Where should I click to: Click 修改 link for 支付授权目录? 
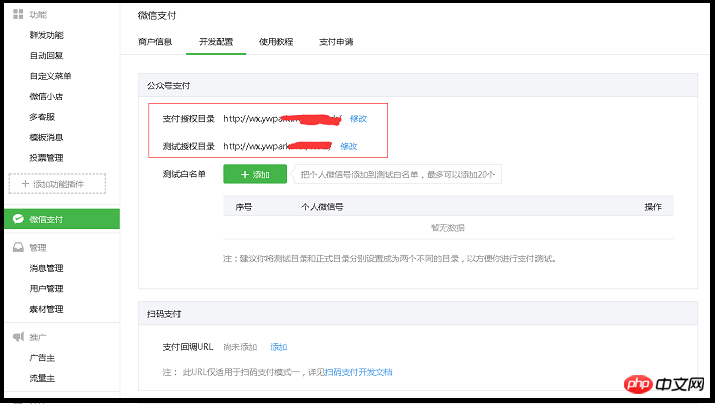pyautogui.click(x=358, y=119)
